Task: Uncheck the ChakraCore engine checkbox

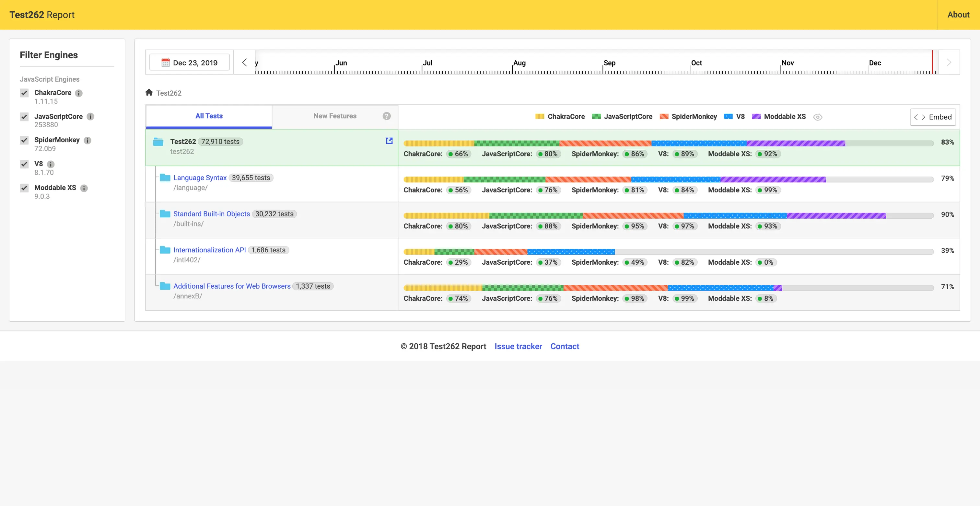Action: pyautogui.click(x=24, y=93)
